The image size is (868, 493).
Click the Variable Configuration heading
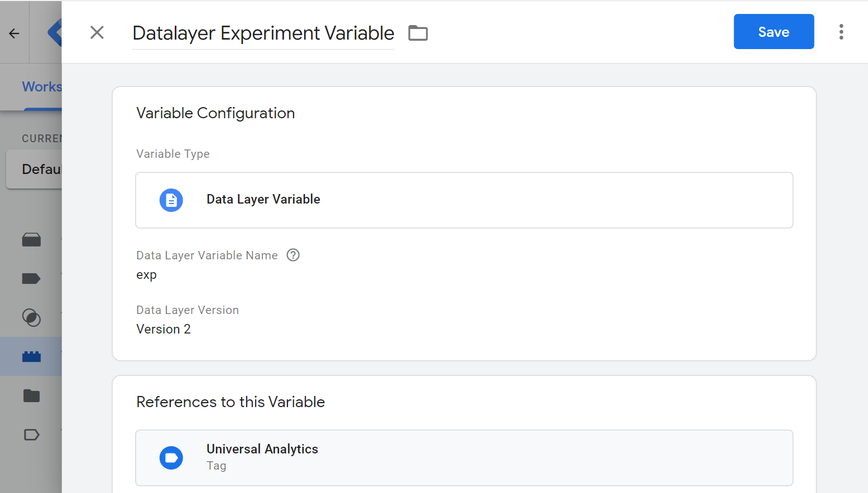215,113
